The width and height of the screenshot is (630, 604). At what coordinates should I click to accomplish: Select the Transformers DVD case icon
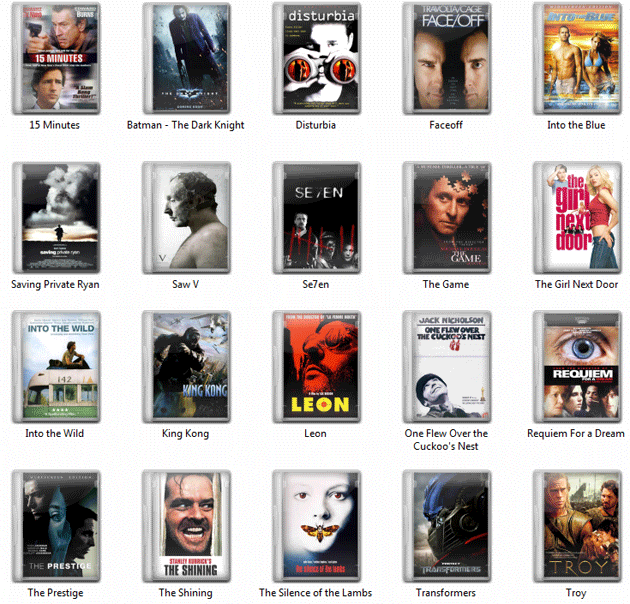[447, 526]
